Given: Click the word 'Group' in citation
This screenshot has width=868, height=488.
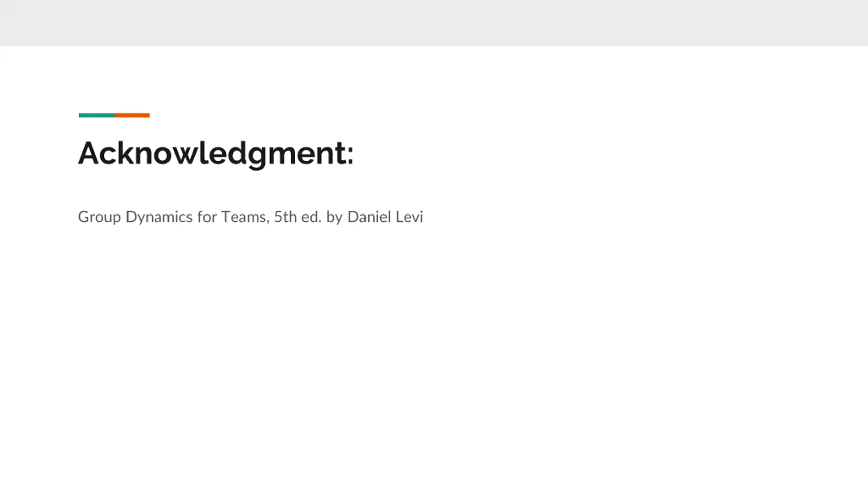Looking at the screenshot, I should pos(99,217).
